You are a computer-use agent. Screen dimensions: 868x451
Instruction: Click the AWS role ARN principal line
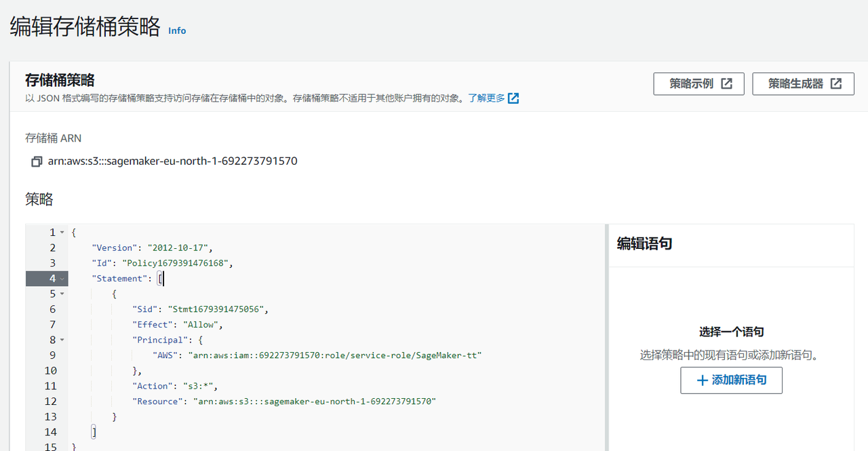tap(317, 355)
